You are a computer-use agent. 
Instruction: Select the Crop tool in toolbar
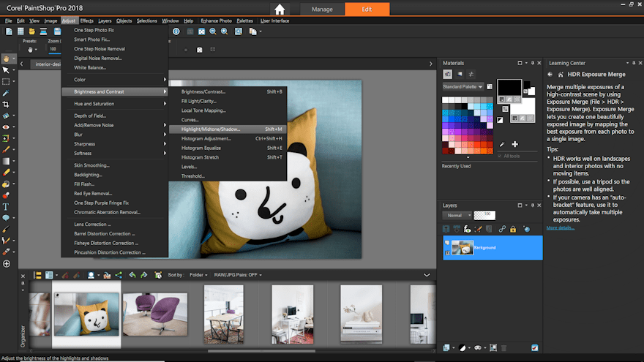(6, 105)
